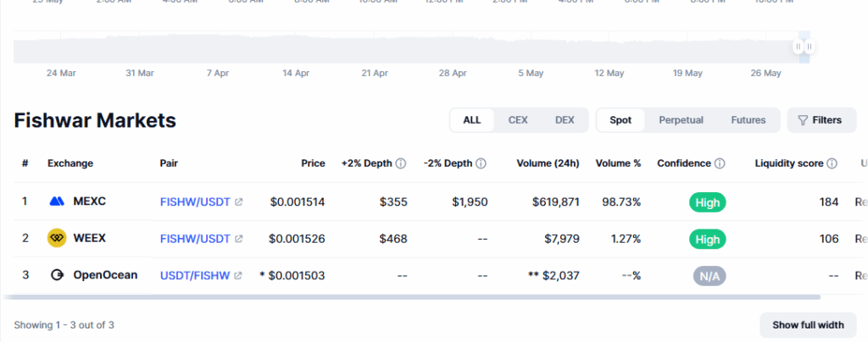868x342 pixels.
Task: Click external link icon beside USDT/FISHW pair
Action: coord(238,275)
